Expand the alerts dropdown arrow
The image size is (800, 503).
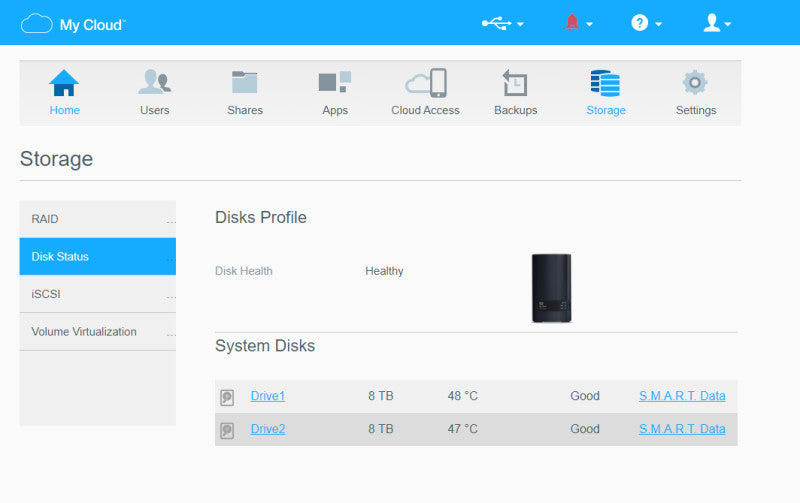[x=589, y=24]
